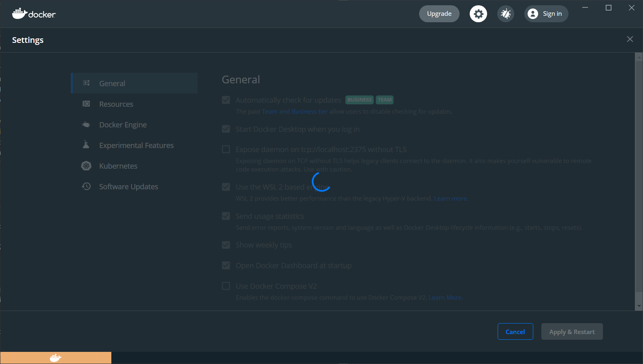Toggle Show weekly tips checkbox

(x=226, y=245)
